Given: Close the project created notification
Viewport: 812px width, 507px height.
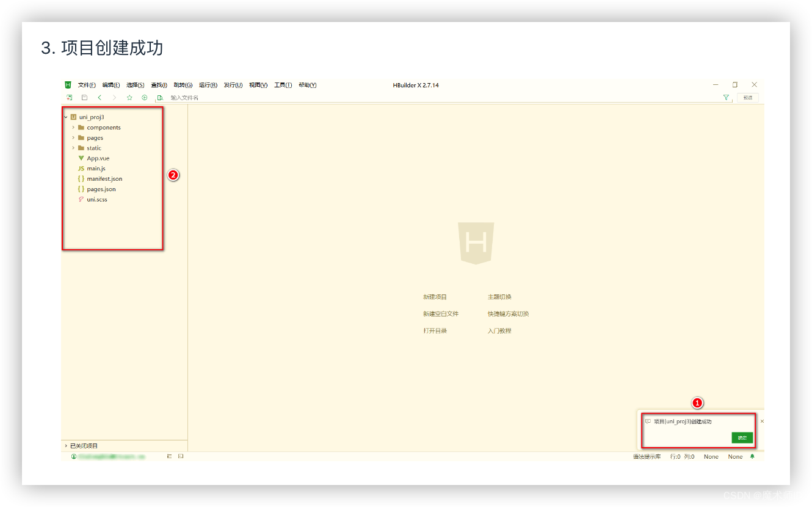Looking at the screenshot, I should pyautogui.click(x=762, y=421).
